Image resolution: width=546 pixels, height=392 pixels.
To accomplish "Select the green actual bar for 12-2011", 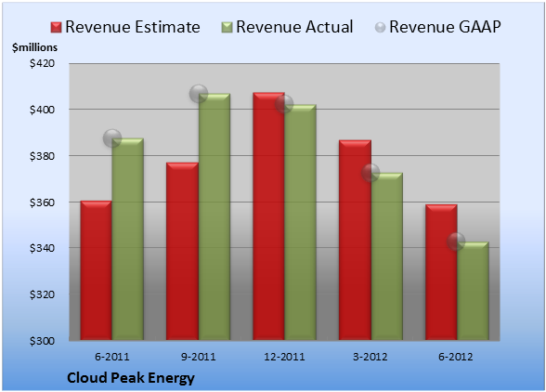I will point(301,222).
